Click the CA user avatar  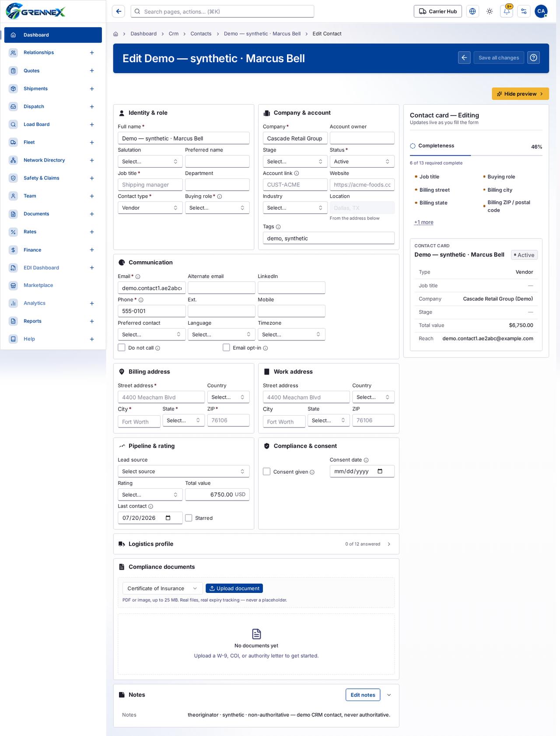[x=541, y=11]
